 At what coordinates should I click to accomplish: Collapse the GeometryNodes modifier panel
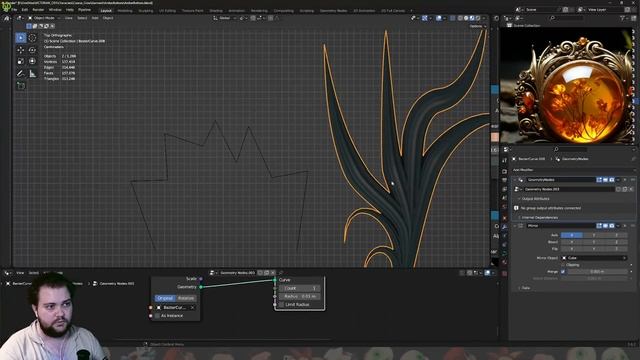[515, 180]
